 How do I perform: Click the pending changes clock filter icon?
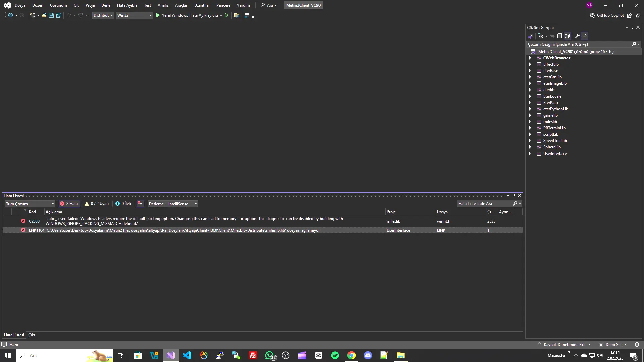[x=541, y=36]
